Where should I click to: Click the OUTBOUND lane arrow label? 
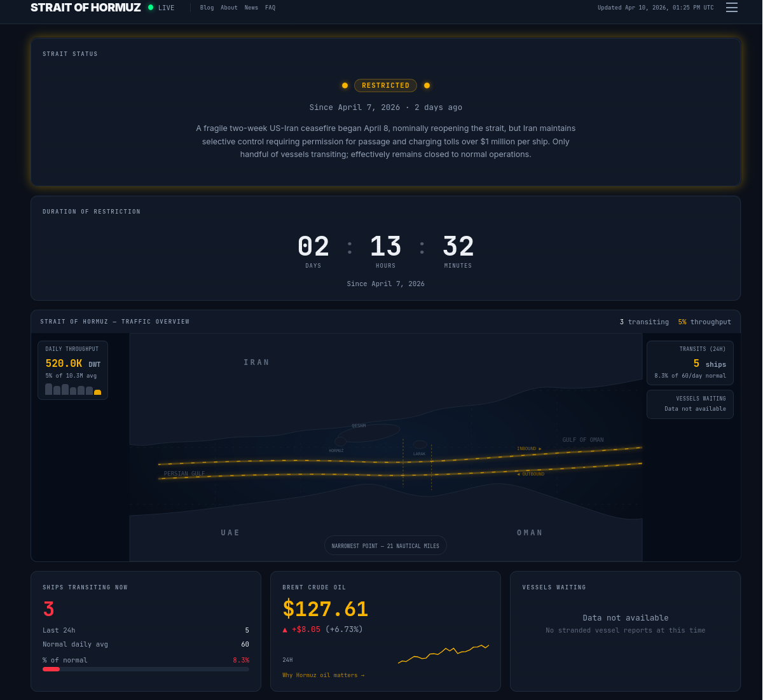click(x=530, y=474)
